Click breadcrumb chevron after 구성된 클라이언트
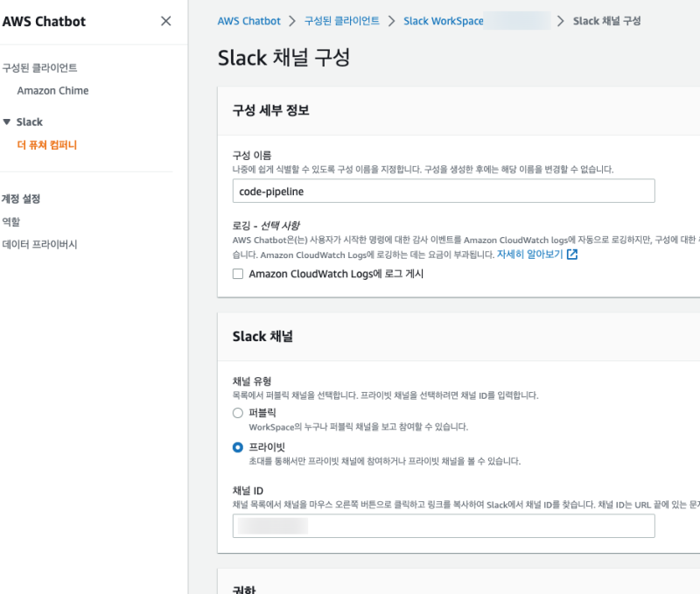 coord(392,21)
